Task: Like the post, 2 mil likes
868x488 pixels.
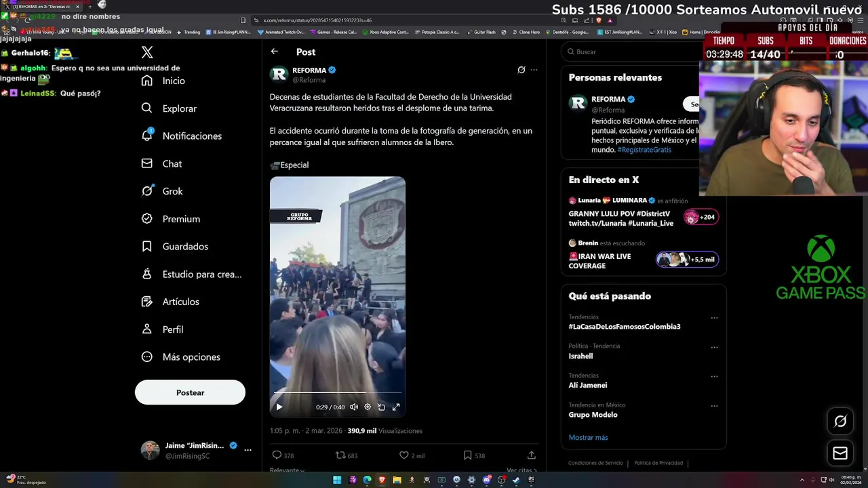Action: (412, 455)
